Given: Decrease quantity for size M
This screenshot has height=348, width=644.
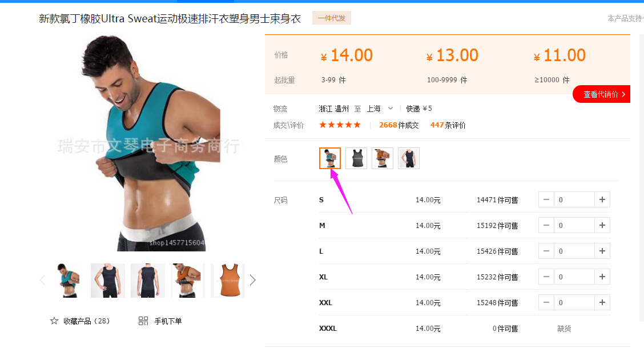Looking at the screenshot, I should [x=546, y=225].
